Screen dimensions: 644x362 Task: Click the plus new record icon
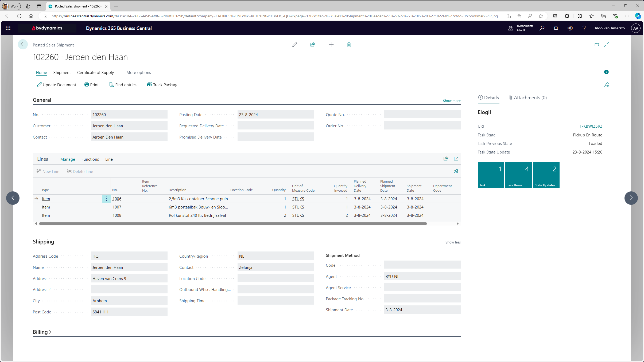331,45
